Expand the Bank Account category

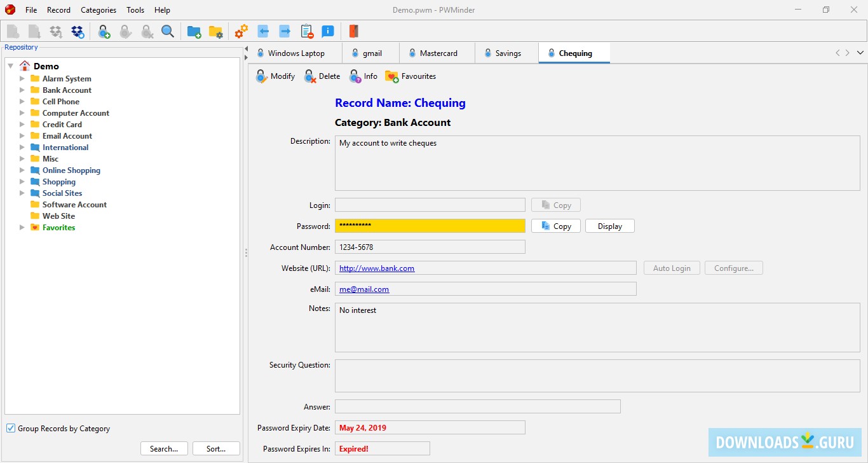click(x=22, y=90)
